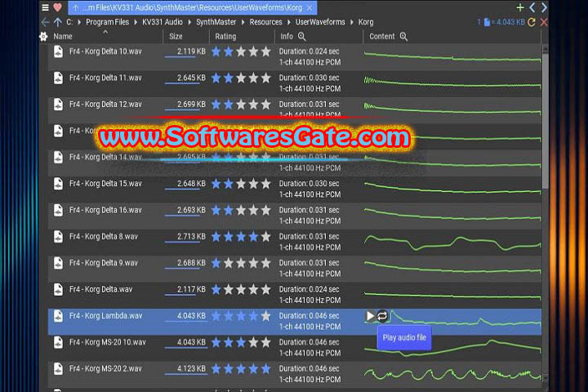Viewport: 588px width, 392px height.
Task: Set fourth star for Korg MS-20 10.wav
Action: (253, 342)
